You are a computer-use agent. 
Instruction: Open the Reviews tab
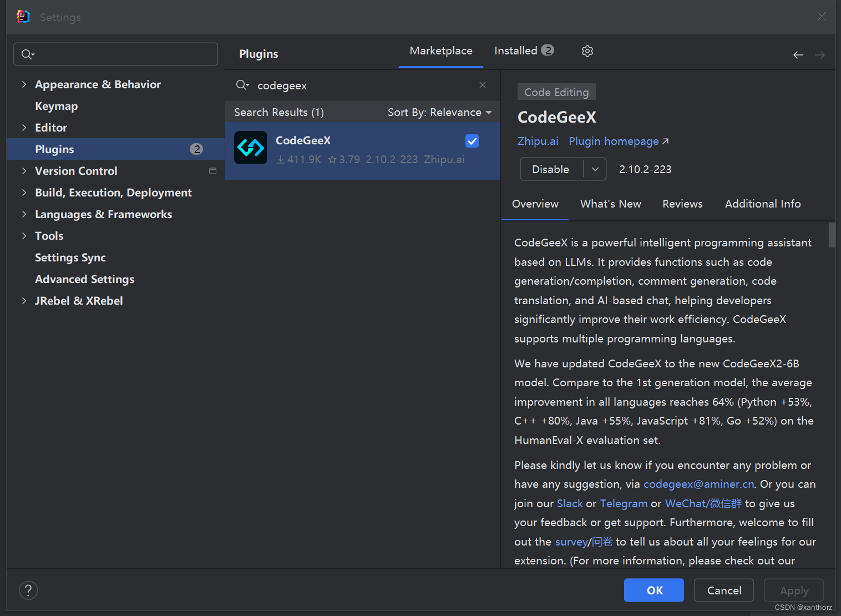682,204
